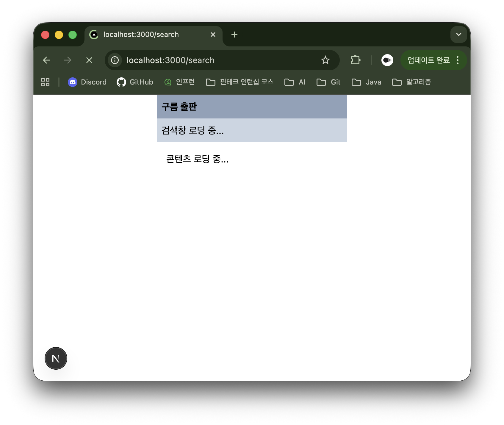Screen dimensions: 504x425
Task: Open the apps grid in bookmarks bar
Action: coord(45,82)
